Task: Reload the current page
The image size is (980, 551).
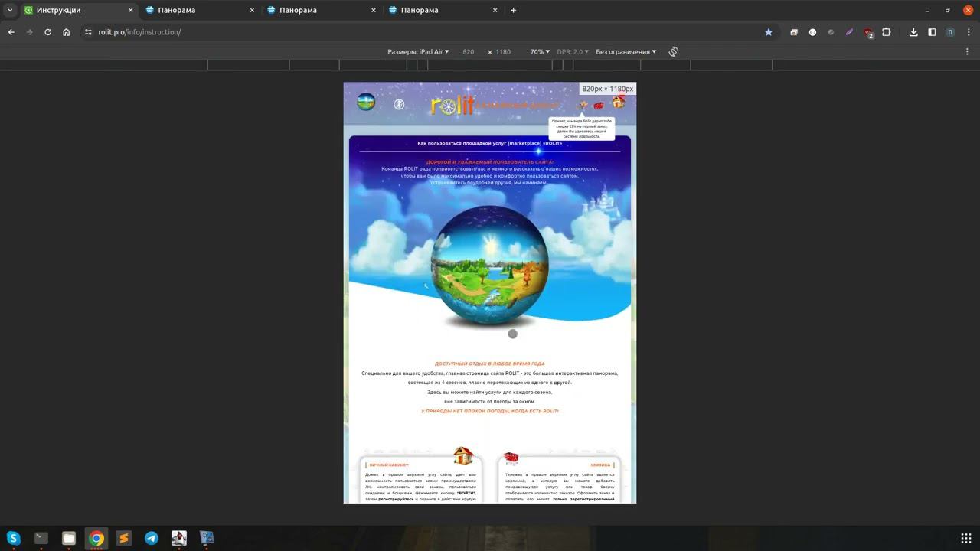Action: (x=47, y=32)
